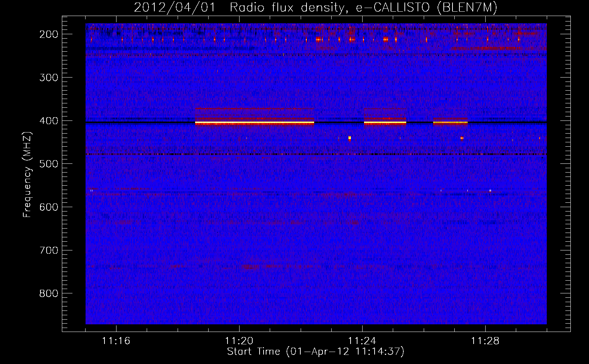Click the 200 frequency tick label
The height and width of the screenshot is (364, 589).
[x=49, y=34]
